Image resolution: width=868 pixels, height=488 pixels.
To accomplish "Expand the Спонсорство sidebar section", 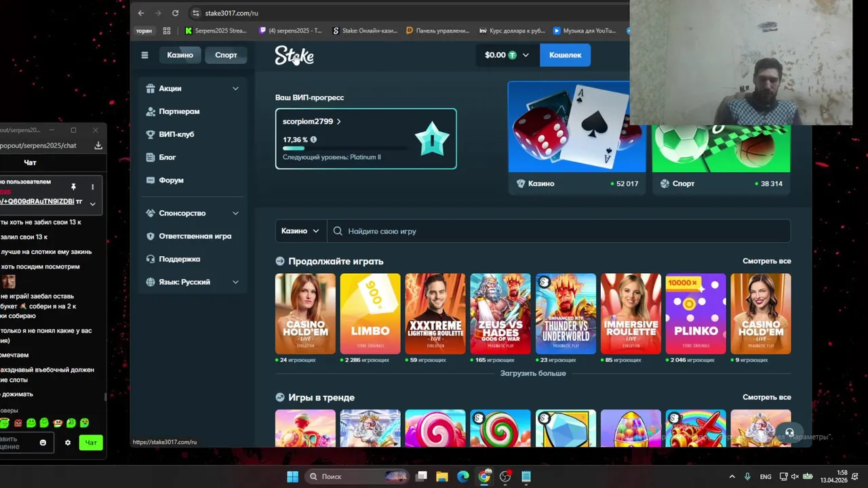I will coord(235,213).
